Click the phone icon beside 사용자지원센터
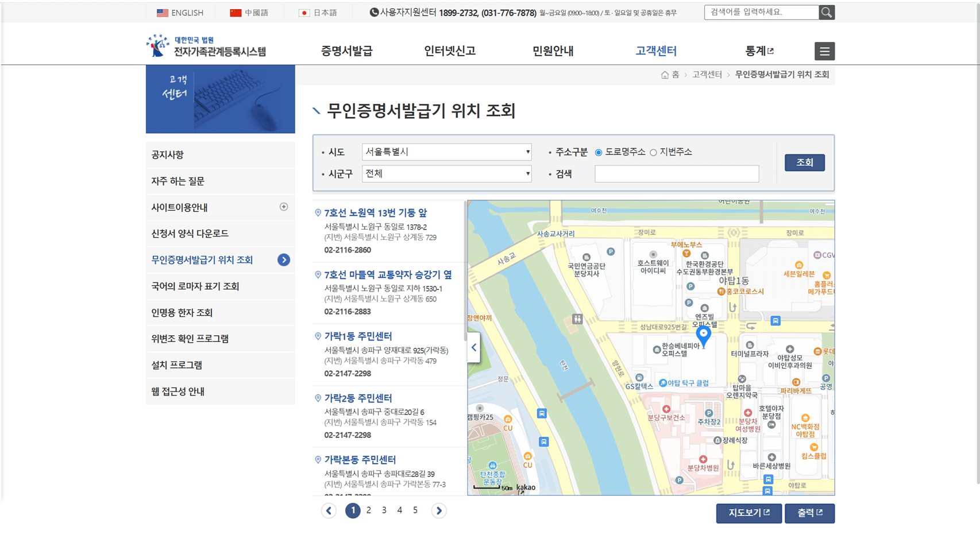 [x=374, y=11]
